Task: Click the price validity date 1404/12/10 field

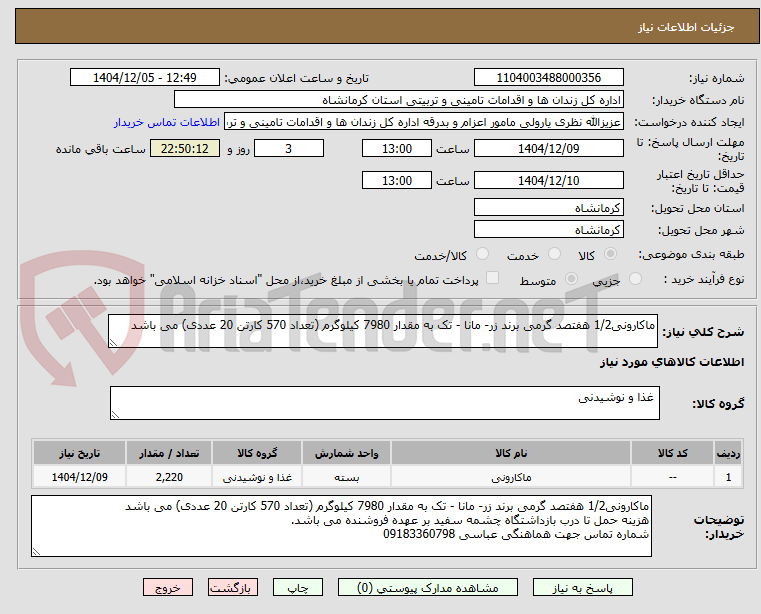Action: [x=548, y=181]
